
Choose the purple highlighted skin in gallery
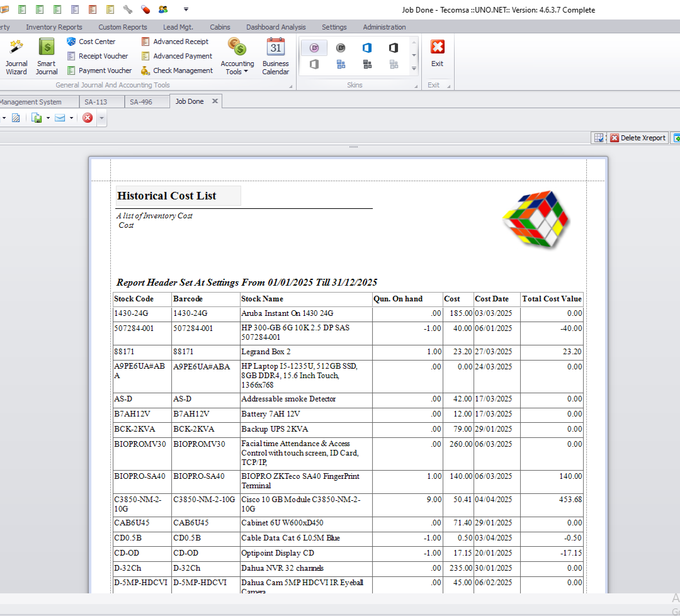(x=314, y=48)
